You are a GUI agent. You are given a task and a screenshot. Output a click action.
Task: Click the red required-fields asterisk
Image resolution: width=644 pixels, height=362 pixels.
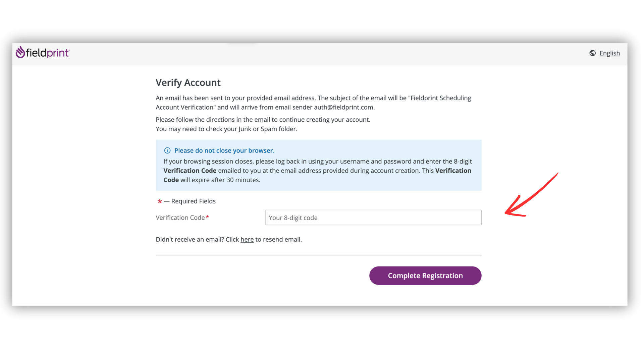point(160,201)
